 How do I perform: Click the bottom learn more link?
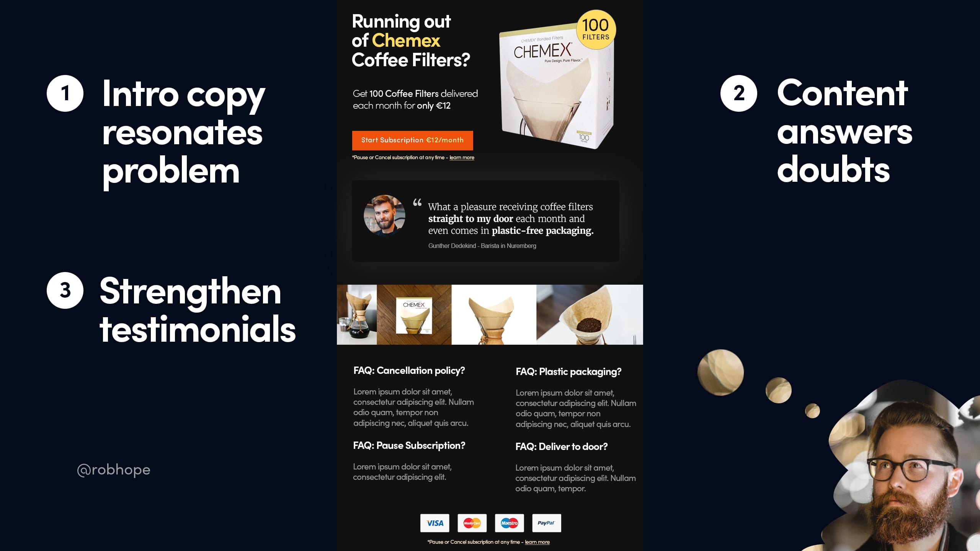[538, 541]
